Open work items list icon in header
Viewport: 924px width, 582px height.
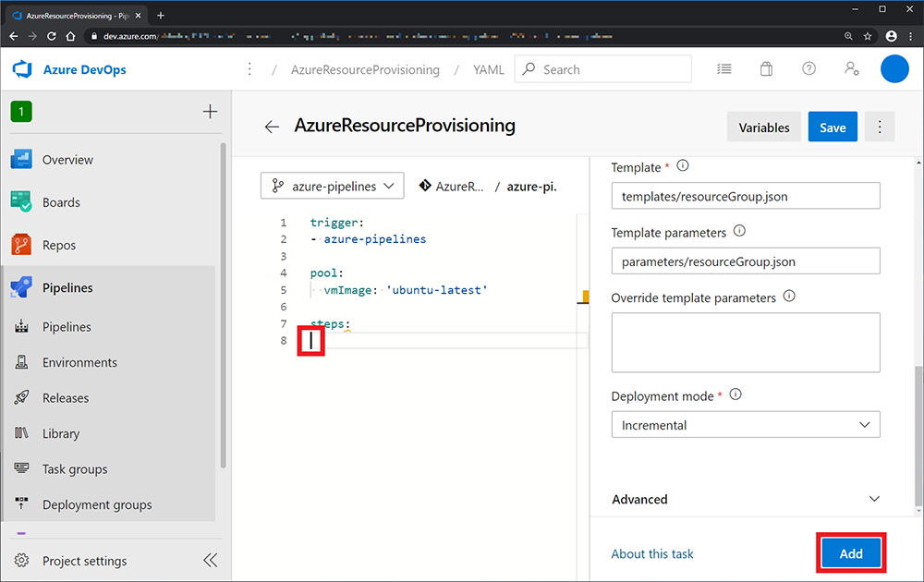point(724,69)
